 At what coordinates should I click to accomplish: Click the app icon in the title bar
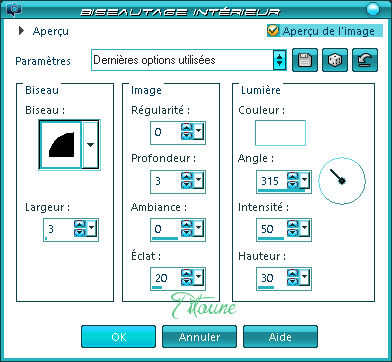13,9
